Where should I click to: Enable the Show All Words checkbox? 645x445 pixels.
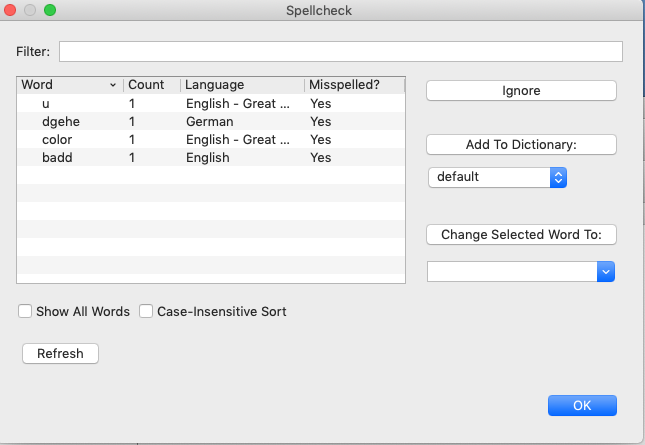click(25, 312)
